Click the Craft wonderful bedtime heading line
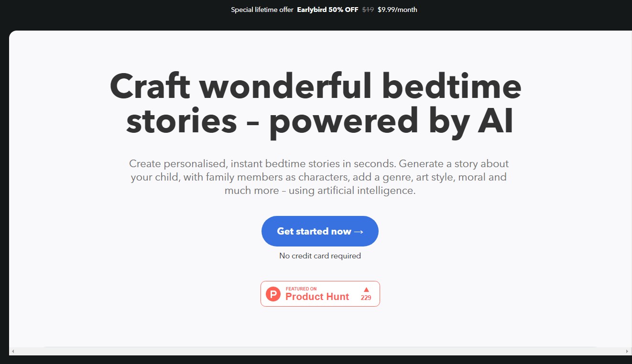This screenshot has height=364, width=632. point(316,86)
